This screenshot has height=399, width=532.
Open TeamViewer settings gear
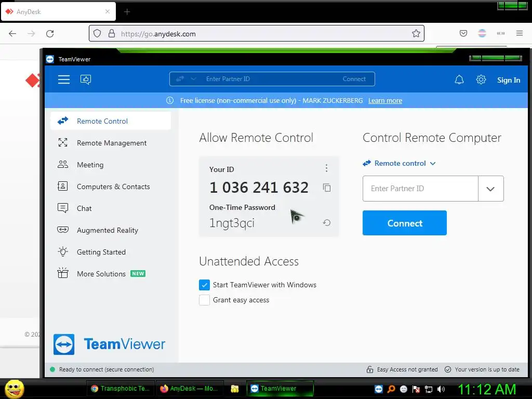pyautogui.click(x=481, y=79)
